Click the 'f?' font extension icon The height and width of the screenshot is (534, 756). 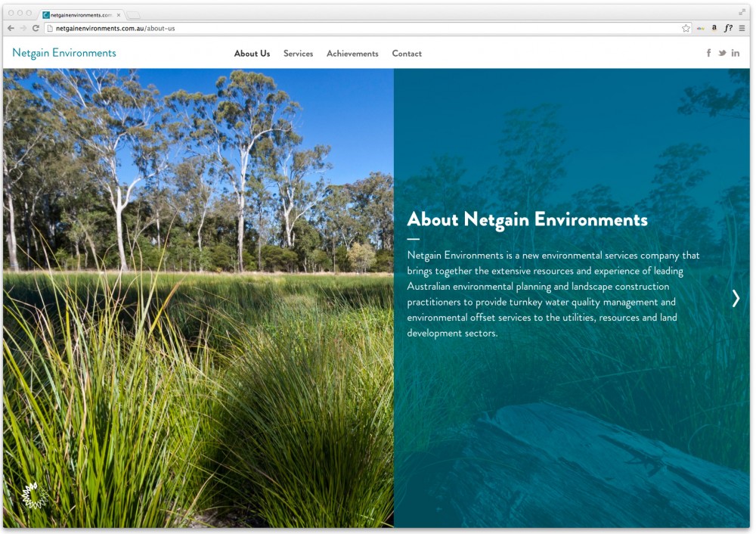click(x=728, y=28)
